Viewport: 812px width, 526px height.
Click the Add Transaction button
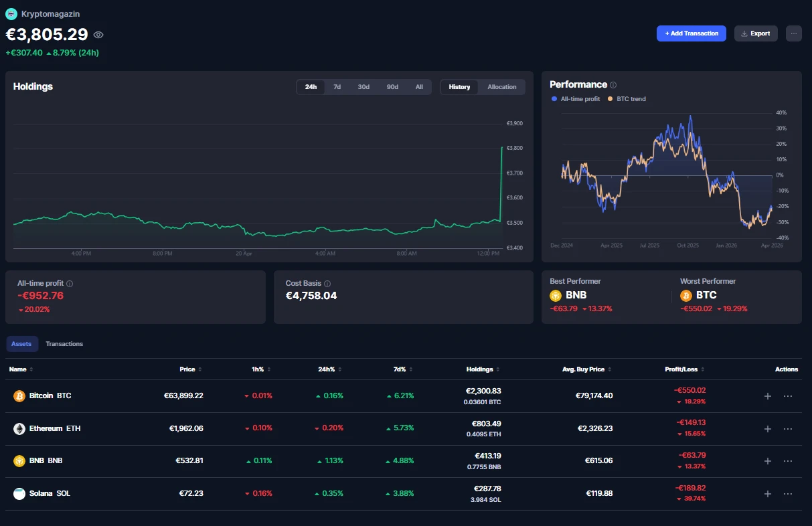point(691,33)
